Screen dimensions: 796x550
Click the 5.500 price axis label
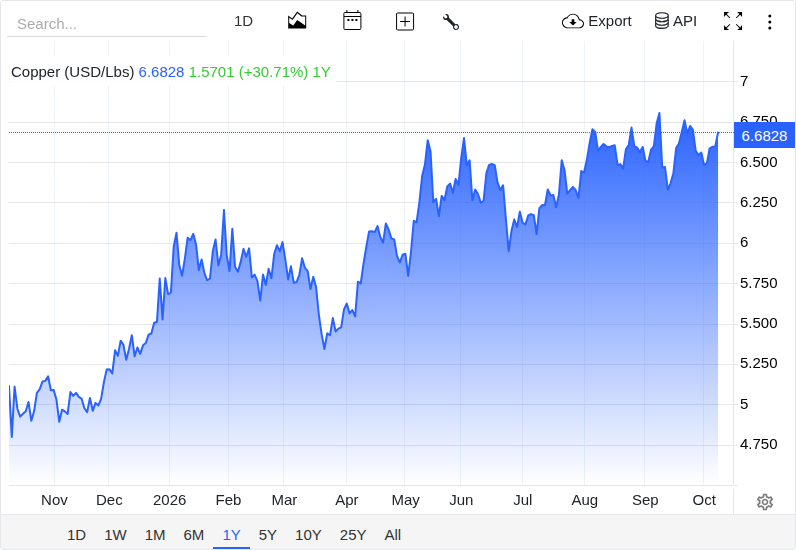pos(758,323)
